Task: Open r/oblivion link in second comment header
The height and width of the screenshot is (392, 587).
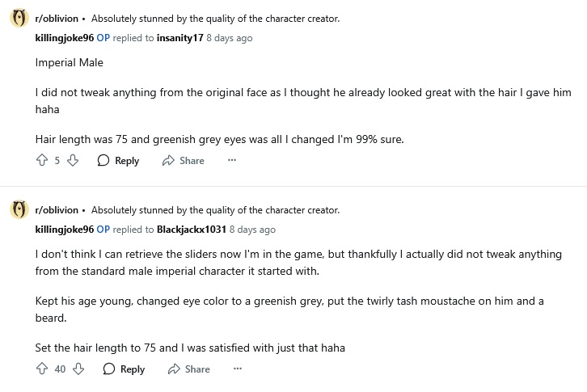Action: (x=57, y=210)
